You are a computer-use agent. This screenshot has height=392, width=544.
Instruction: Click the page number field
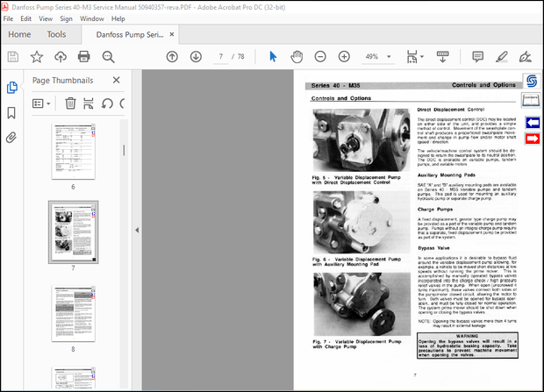(220, 56)
